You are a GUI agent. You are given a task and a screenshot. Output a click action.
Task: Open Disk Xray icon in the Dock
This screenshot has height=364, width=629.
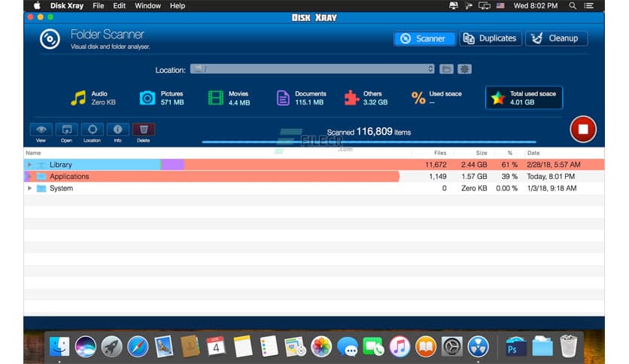pyautogui.click(x=479, y=347)
